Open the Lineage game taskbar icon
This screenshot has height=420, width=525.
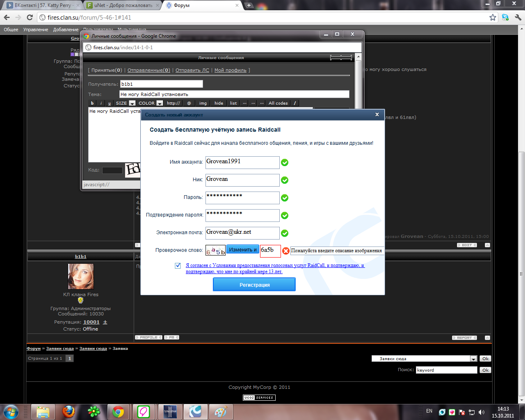click(x=170, y=411)
